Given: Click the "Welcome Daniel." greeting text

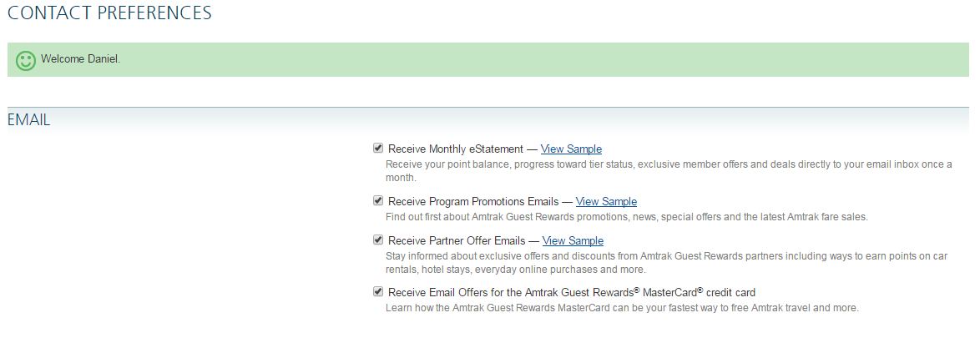Looking at the screenshot, I should point(80,59).
